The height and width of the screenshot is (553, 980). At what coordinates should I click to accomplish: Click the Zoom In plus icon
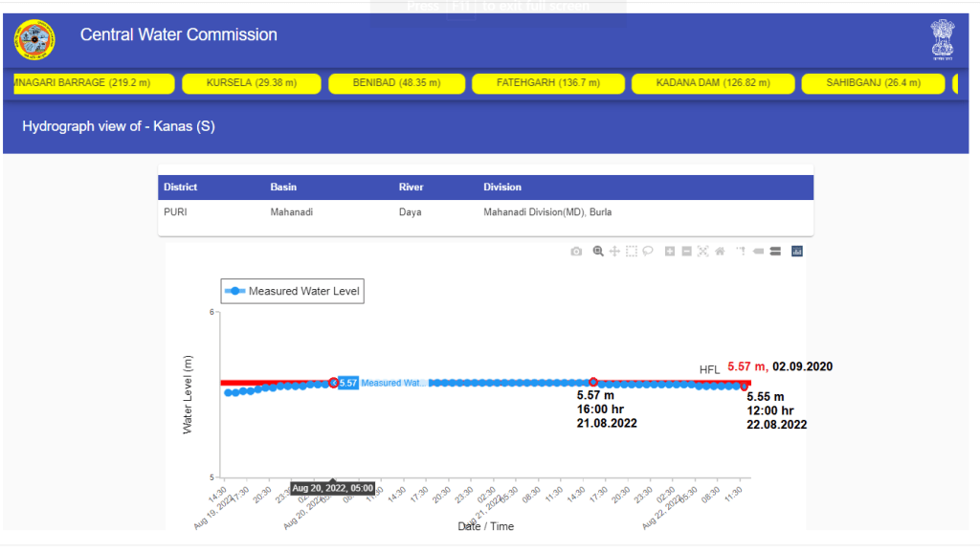670,252
